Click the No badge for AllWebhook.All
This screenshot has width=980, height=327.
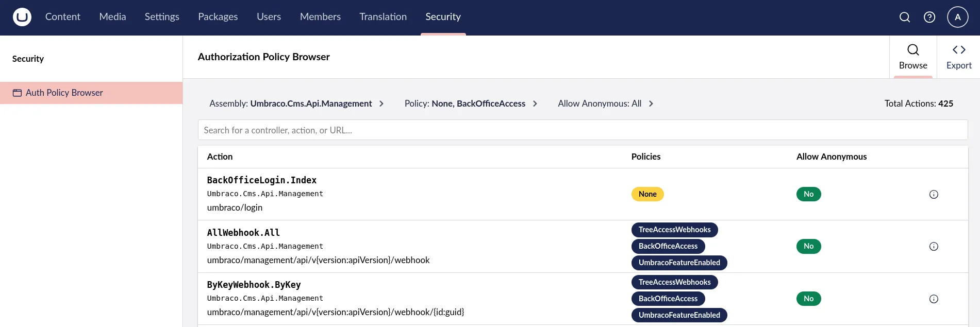[x=808, y=246]
